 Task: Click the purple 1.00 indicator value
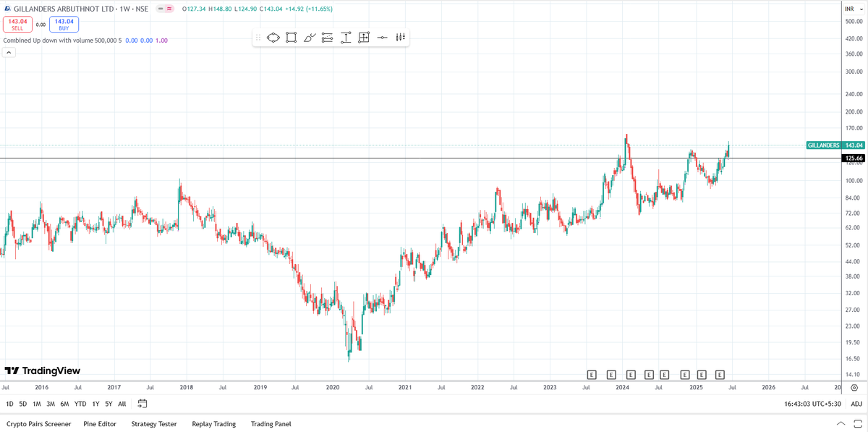point(161,41)
